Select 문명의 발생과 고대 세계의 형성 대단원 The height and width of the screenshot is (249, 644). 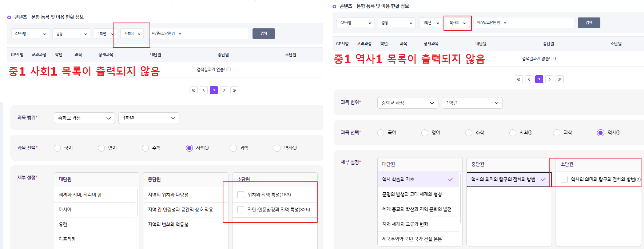(x=412, y=194)
